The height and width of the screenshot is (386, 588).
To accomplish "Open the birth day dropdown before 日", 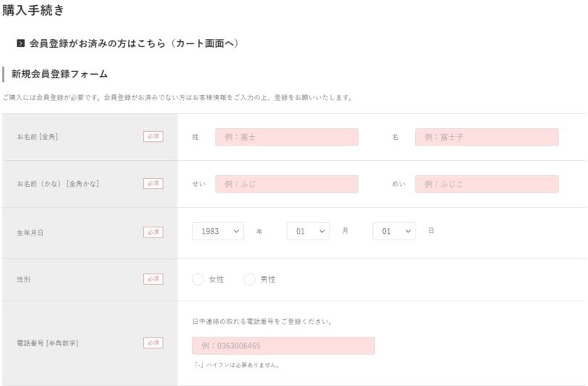I will [394, 231].
